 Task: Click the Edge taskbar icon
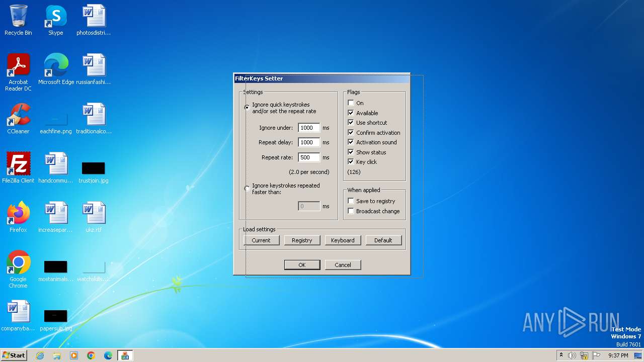click(108, 355)
